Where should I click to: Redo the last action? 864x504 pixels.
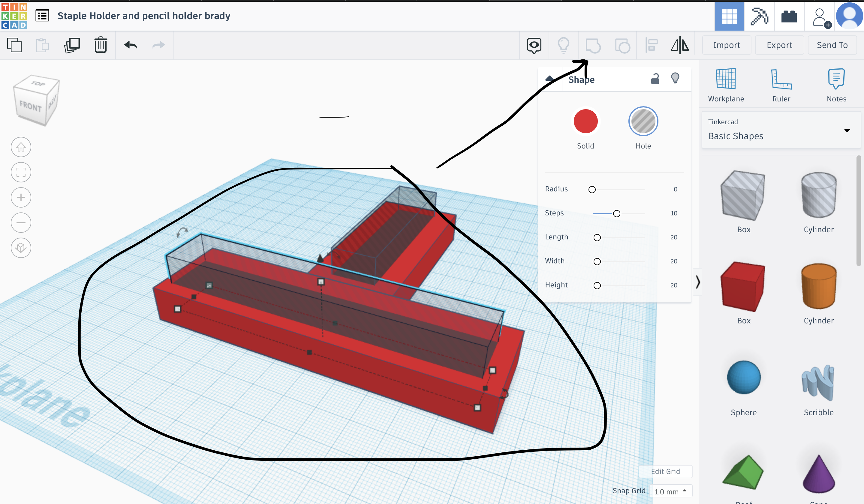coord(158,45)
